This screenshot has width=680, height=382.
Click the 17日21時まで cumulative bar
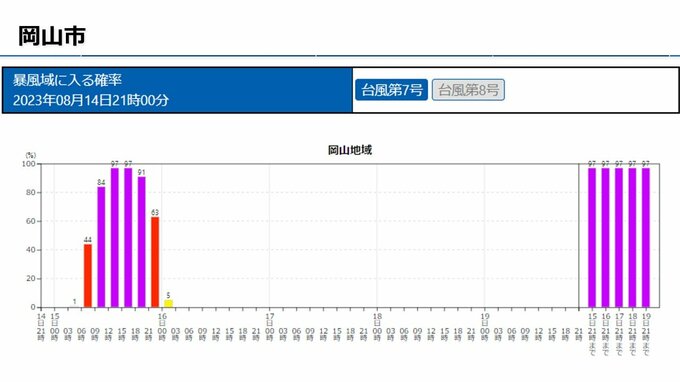click(619, 238)
